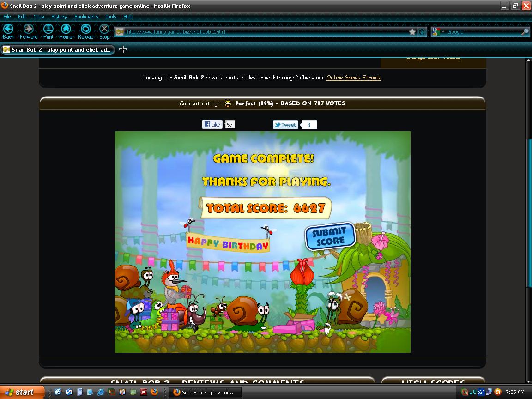The width and height of the screenshot is (532, 399).
Task: Go back using the Back button
Action: (8, 31)
